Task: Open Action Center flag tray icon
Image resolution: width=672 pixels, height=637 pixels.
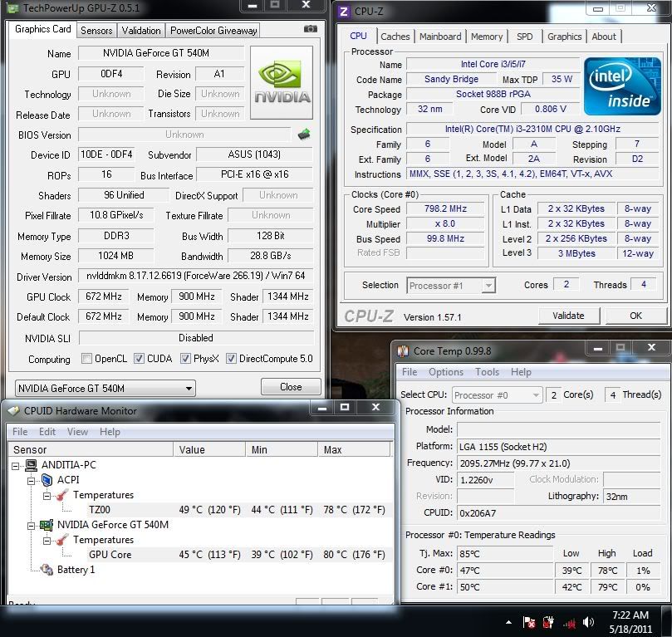Action: coord(529,622)
